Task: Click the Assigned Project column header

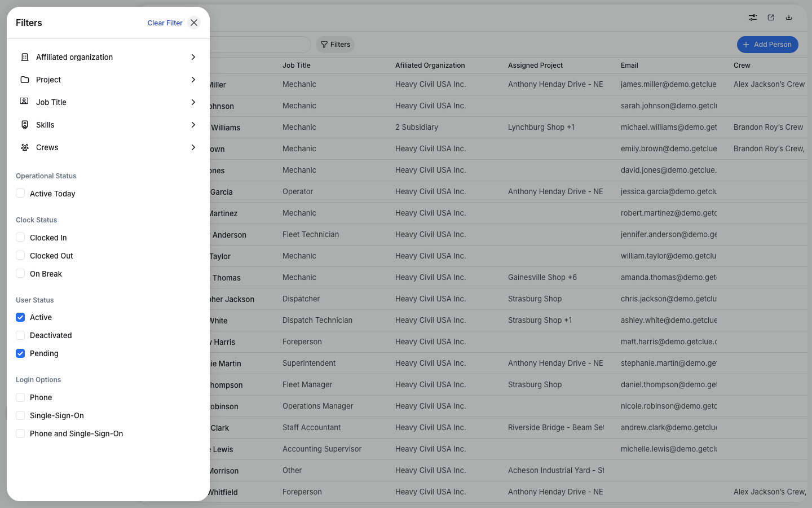Action: (x=535, y=65)
